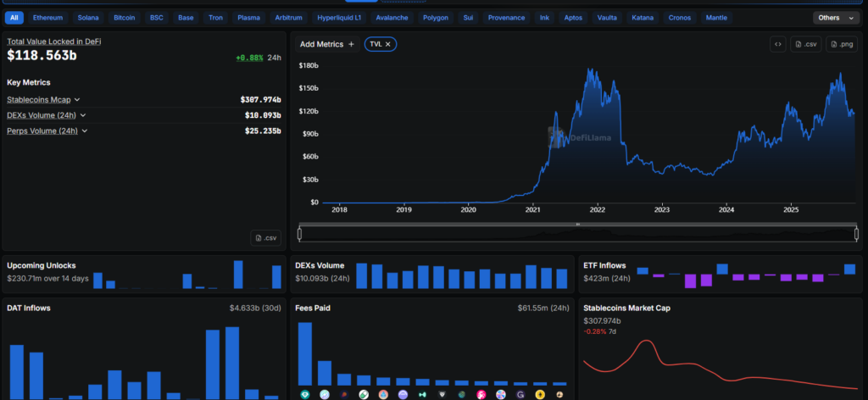Click the pink unicorn protocol icon under Fees Paid
Screen dimensions: 868x400
[x=481, y=394]
